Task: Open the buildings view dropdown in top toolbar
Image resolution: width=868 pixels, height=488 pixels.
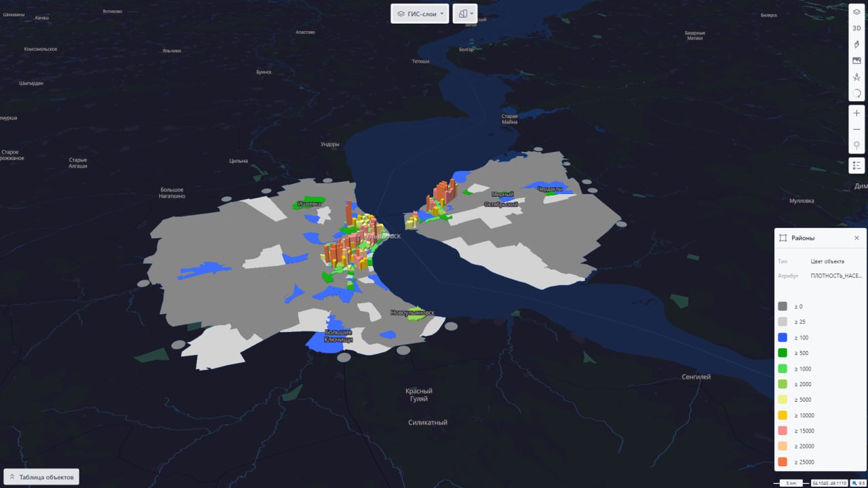Action: coord(465,14)
